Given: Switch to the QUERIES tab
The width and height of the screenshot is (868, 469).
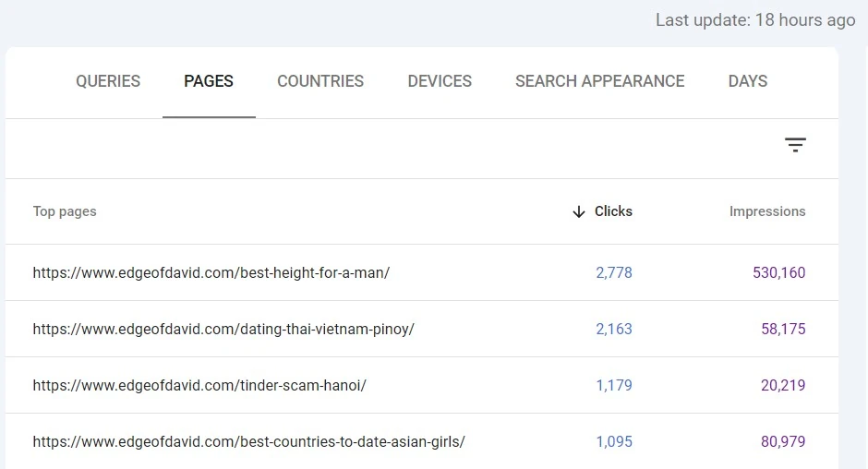Looking at the screenshot, I should coord(108,81).
